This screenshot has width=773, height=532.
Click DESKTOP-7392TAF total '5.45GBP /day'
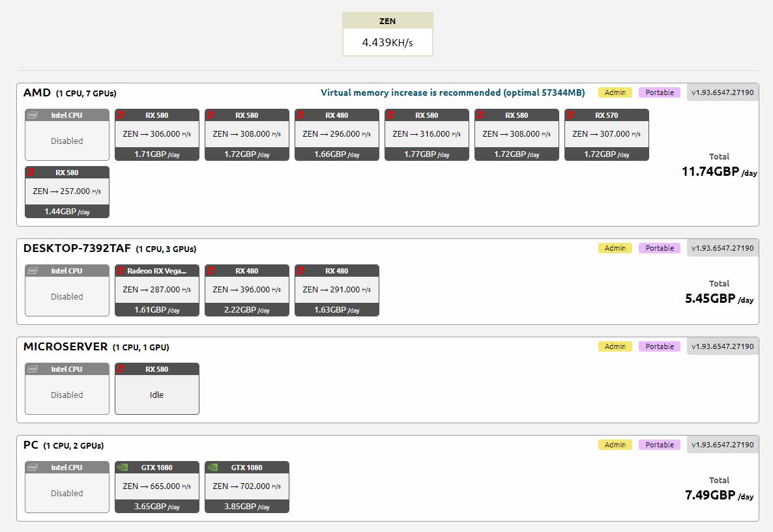pos(720,298)
